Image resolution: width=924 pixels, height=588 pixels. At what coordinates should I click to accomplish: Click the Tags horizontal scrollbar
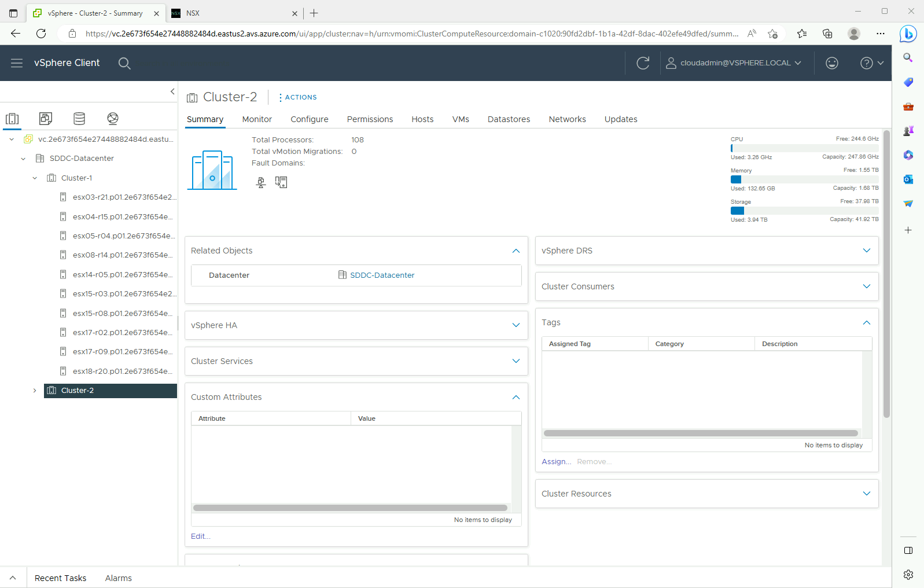click(700, 433)
